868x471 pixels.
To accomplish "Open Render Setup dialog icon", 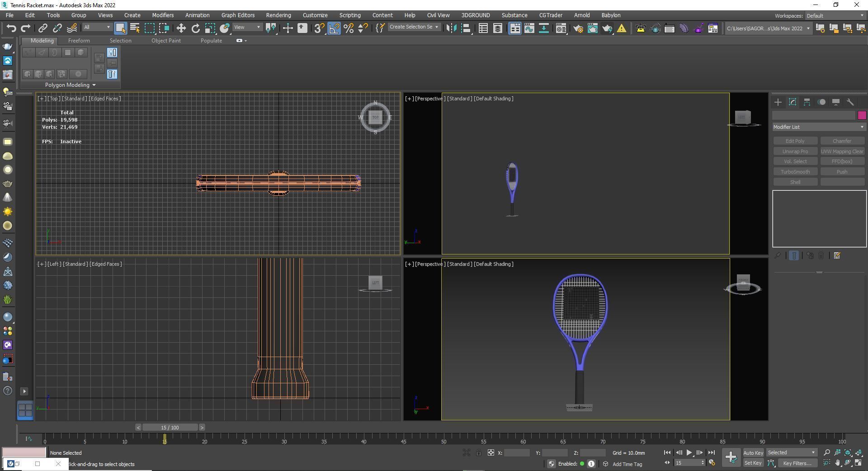I will coord(578,28).
